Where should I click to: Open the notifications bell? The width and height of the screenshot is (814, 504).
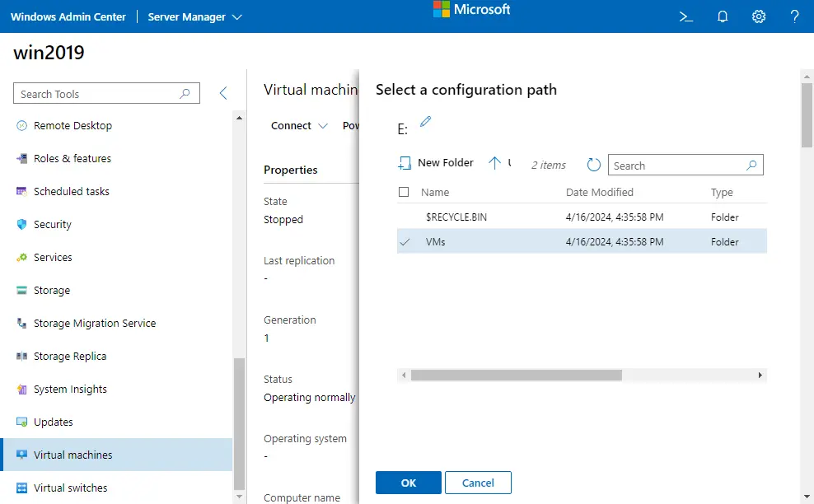tap(722, 16)
